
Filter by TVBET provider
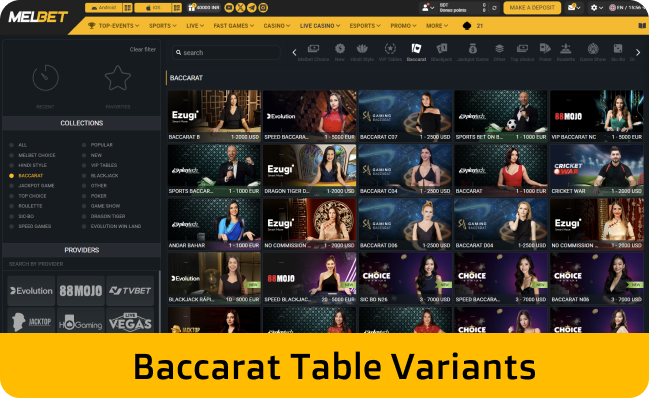click(130, 291)
